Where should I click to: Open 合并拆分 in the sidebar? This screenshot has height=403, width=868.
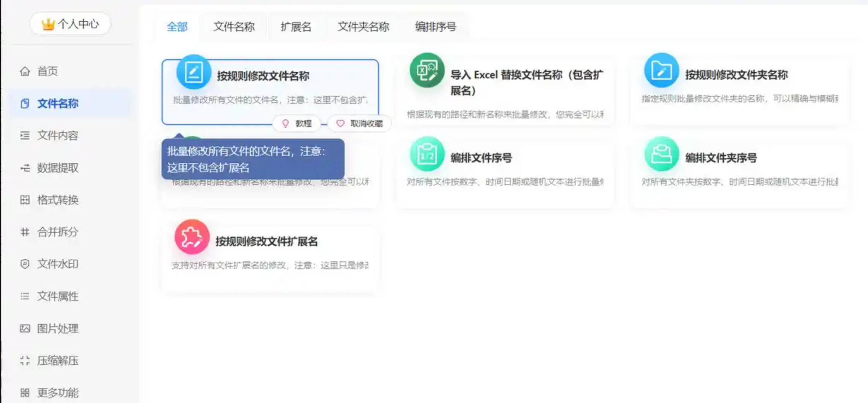[x=58, y=232]
